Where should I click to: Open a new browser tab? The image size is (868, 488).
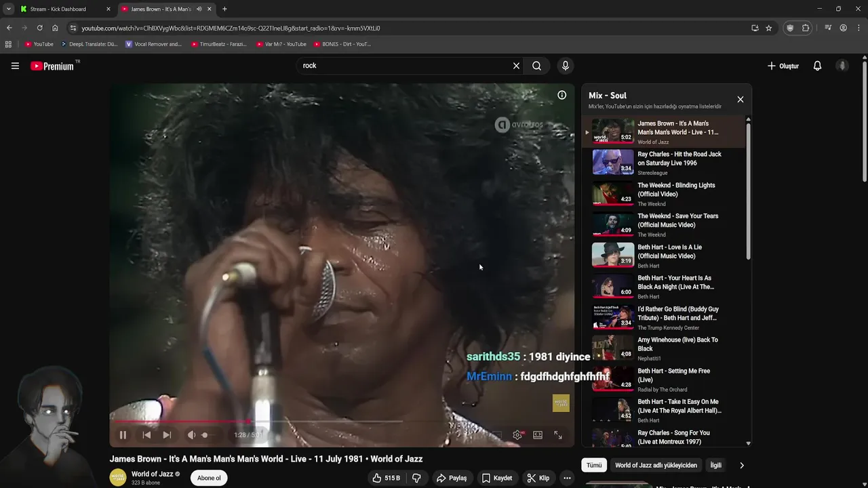tap(224, 9)
